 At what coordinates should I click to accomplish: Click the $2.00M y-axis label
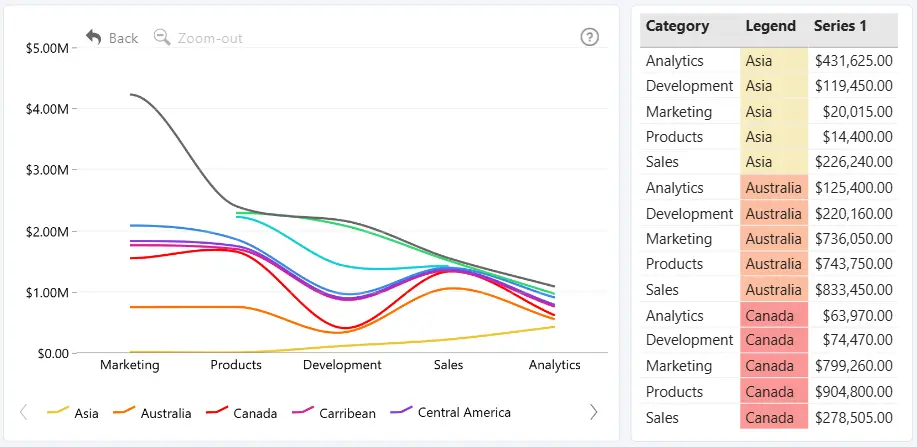tap(47, 231)
